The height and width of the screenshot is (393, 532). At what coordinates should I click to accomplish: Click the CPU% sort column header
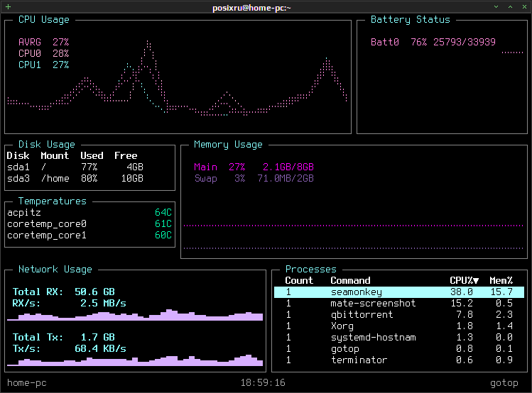tap(464, 280)
